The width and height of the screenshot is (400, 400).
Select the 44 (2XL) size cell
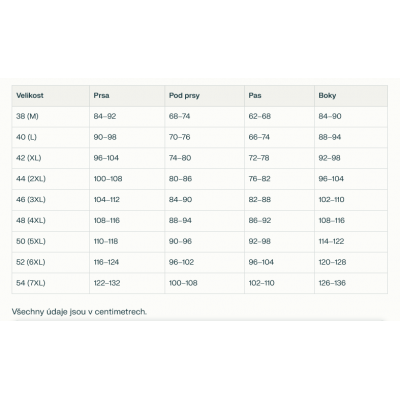click(51, 179)
